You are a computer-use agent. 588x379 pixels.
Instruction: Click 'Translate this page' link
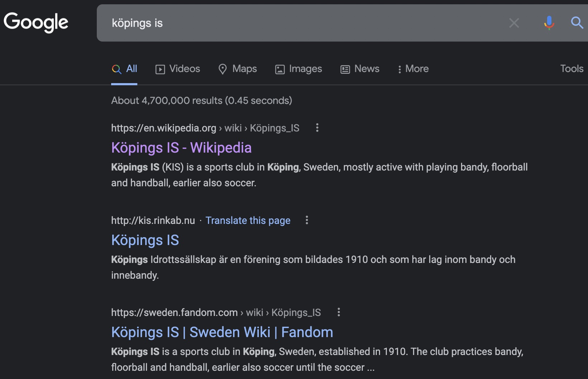point(248,220)
